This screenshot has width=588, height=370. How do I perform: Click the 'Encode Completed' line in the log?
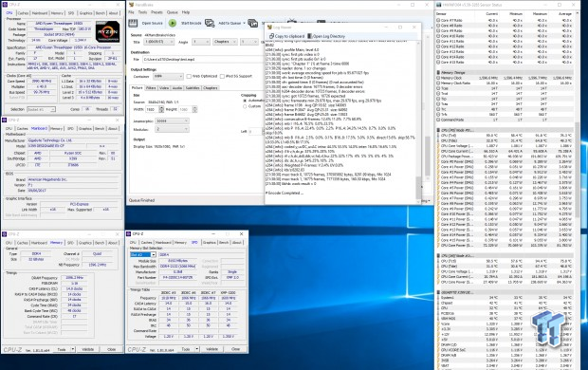285,193
